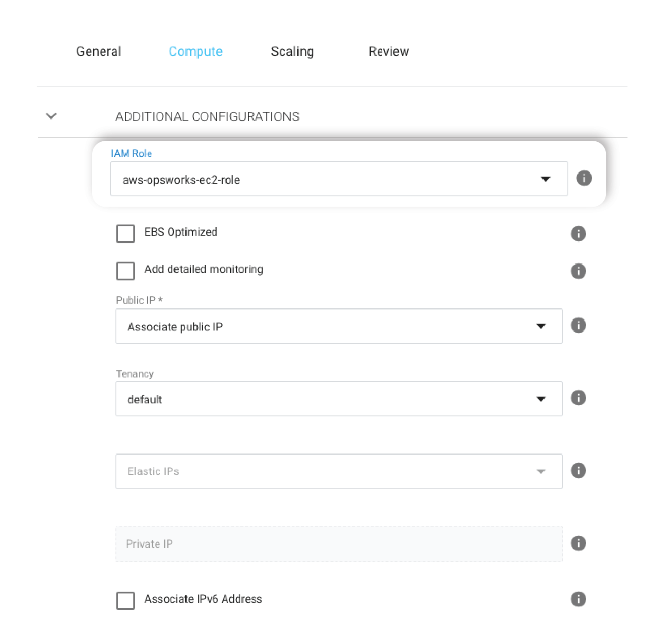Show info for Add detailed monitoring

[x=578, y=271]
